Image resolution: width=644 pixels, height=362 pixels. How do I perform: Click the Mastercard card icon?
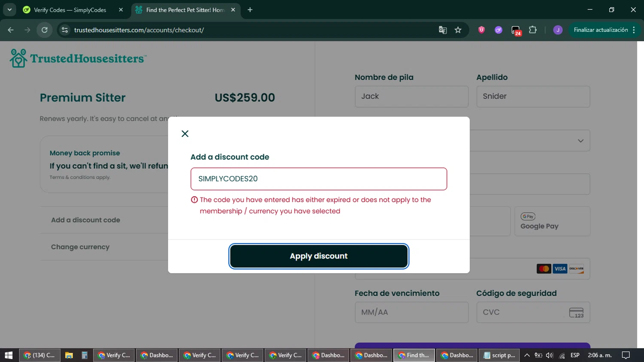pos(544,269)
